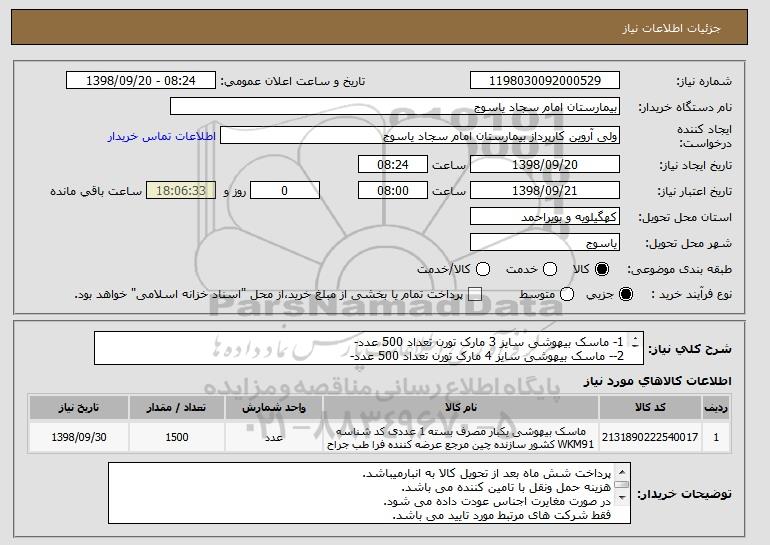Click the validity time field 08:00
The image size is (770, 545).
coord(393,191)
